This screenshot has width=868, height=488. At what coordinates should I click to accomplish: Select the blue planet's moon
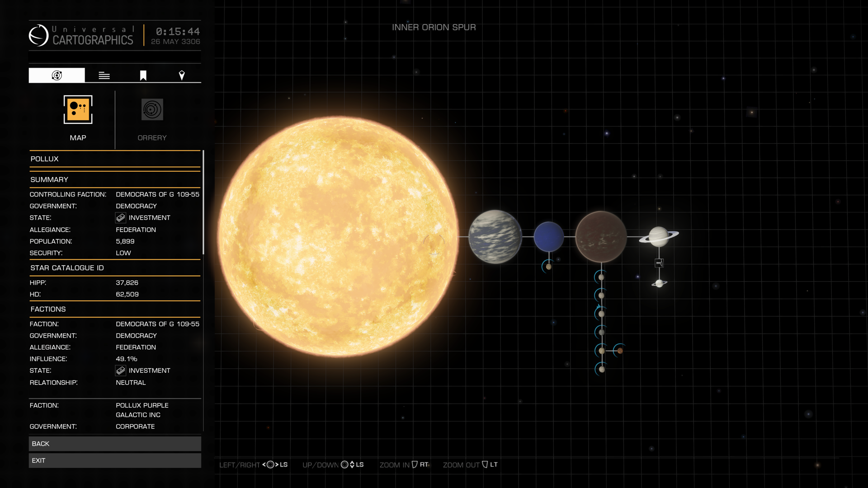[548, 267]
